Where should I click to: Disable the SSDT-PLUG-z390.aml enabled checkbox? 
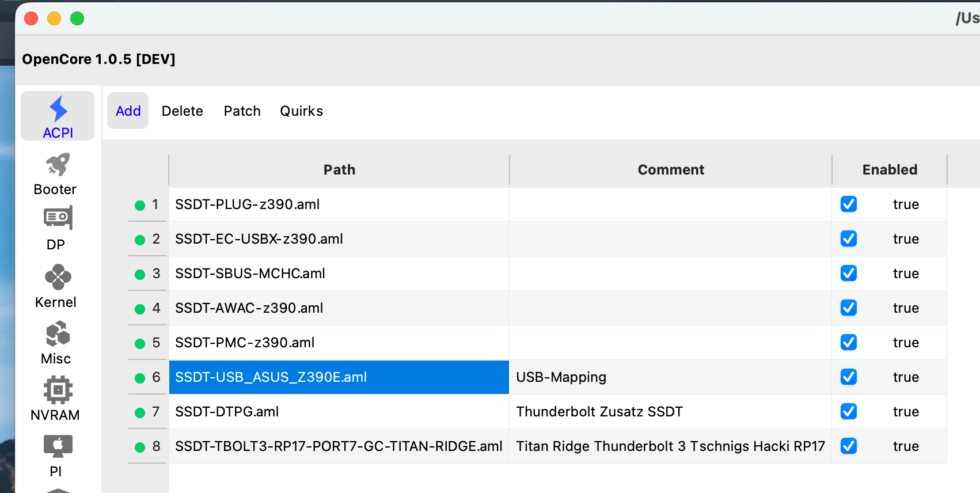pyautogui.click(x=848, y=204)
